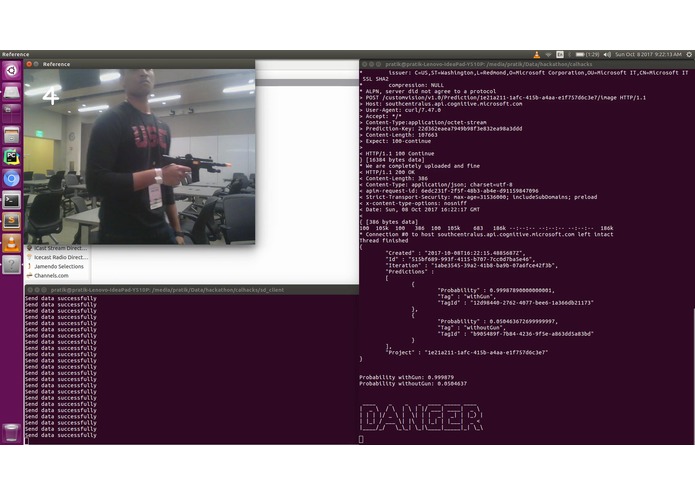Click the '"Tag" : "withoutGun"' JSON line
The height and width of the screenshot is (494, 695).
(472, 327)
